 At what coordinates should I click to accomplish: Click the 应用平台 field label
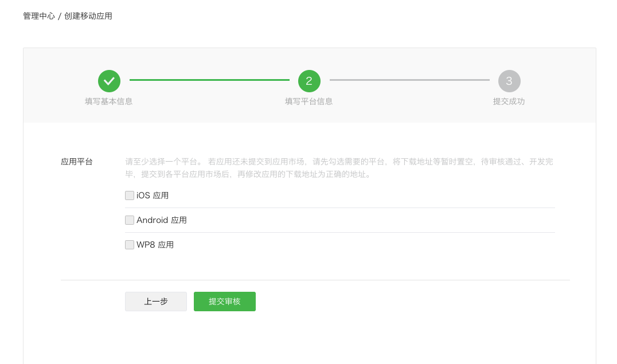click(77, 161)
